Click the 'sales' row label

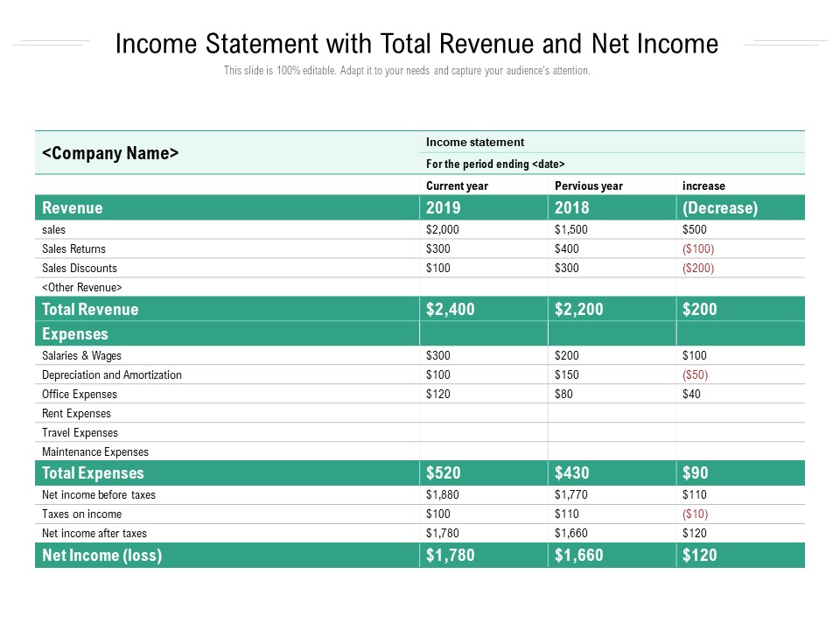tap(53, 230)
